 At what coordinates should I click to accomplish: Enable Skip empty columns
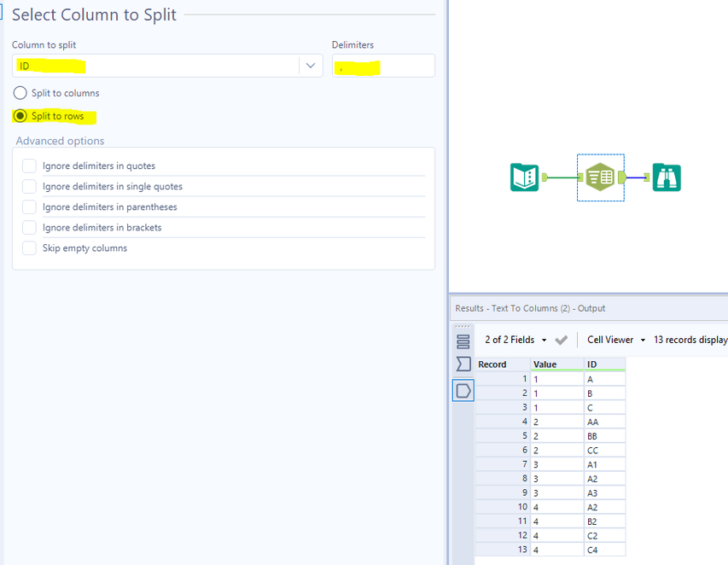[29, 248]
